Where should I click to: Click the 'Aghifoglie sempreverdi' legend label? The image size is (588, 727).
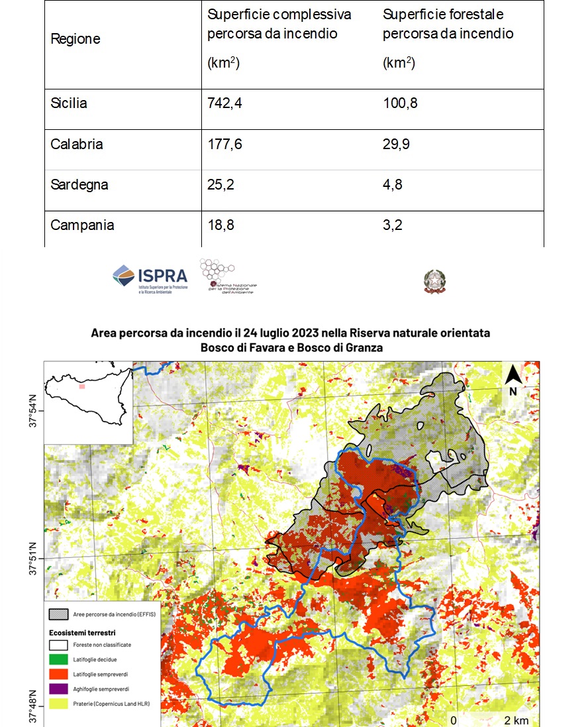101,689
